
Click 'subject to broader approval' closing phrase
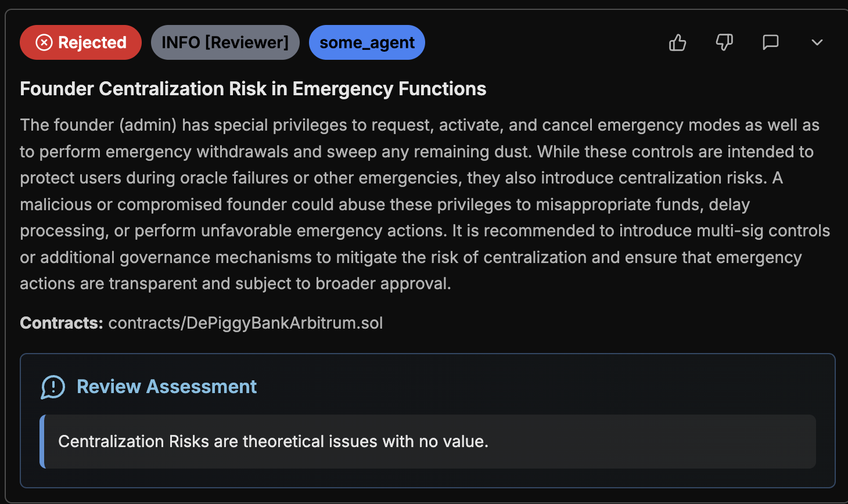pos(343,283)
